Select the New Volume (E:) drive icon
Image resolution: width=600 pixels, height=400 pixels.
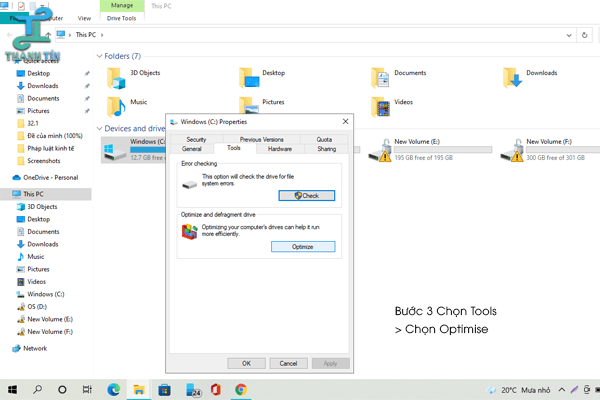pos(382,149)
